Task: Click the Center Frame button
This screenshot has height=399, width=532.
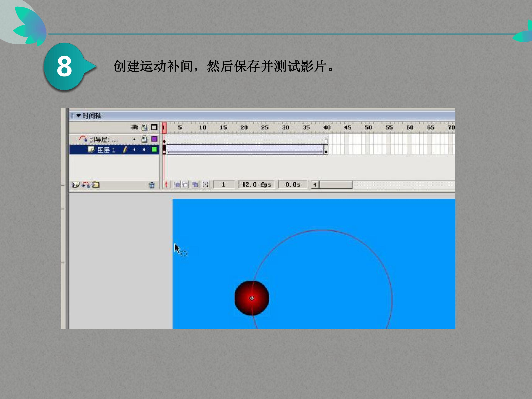Action: pos(166,185)
